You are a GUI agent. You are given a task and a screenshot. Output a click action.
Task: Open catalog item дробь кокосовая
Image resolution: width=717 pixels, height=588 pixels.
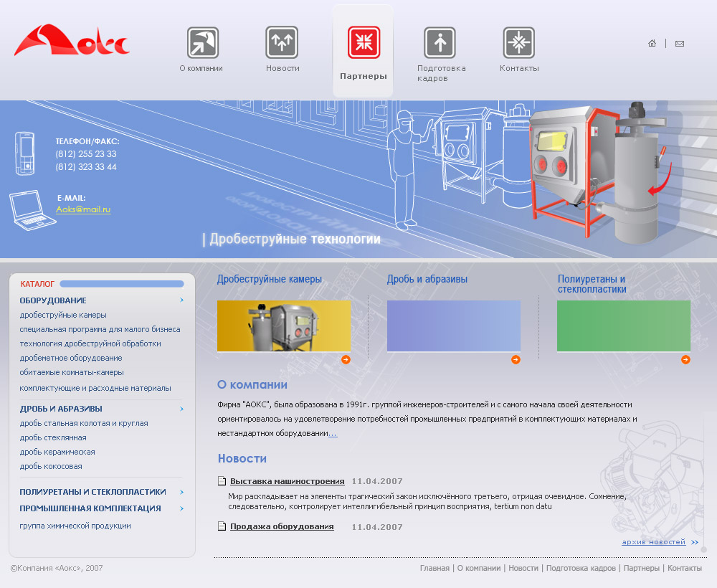[x=51, y=466]
